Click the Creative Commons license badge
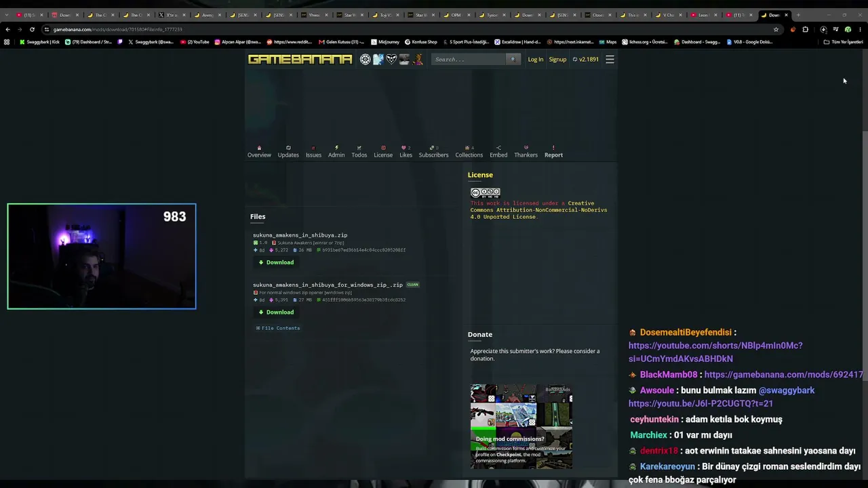The width and height of the screenshot is (868, 488). (x=486, y=193)
